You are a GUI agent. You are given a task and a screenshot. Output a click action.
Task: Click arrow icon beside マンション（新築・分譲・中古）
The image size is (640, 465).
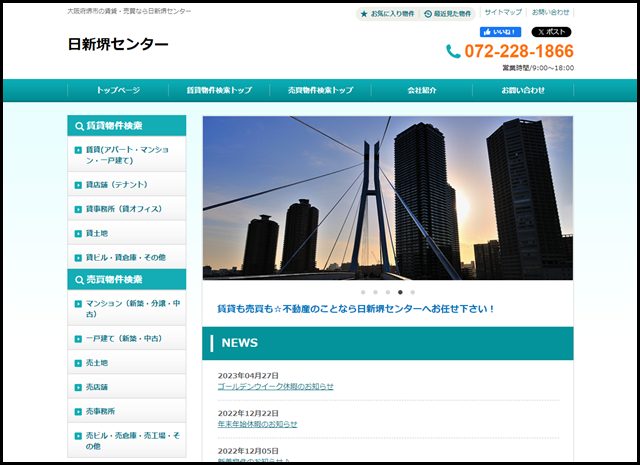[78, 304]
